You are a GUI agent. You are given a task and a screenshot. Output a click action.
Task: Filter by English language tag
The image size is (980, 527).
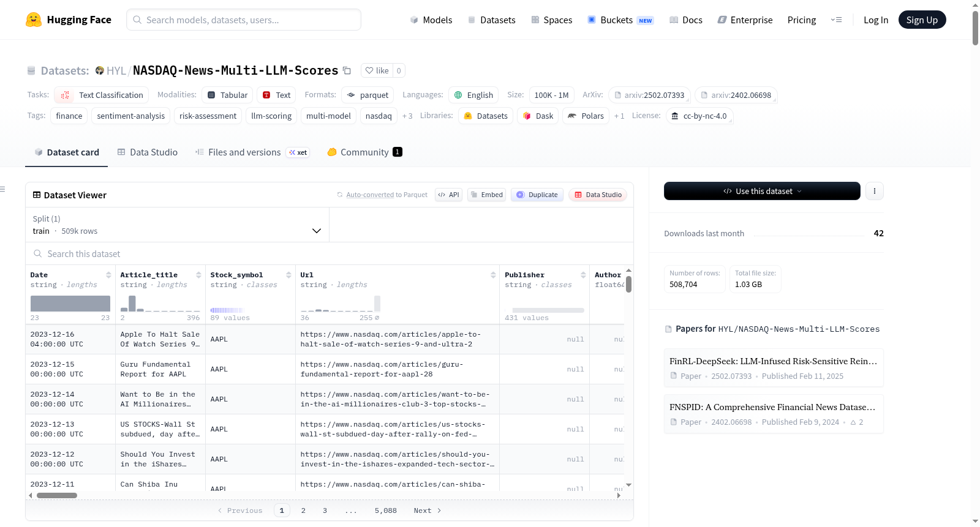473,95
